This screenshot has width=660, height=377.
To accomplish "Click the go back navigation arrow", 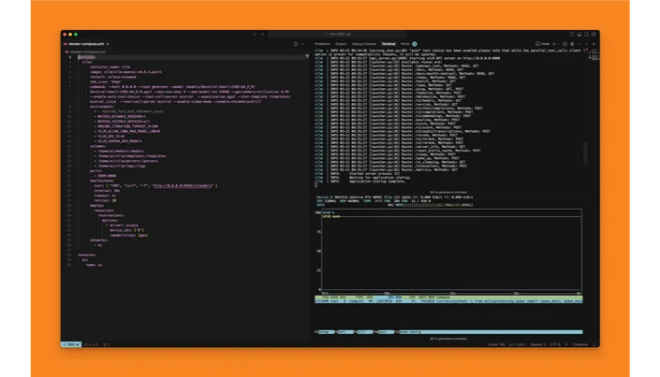I will [x=255, y=34].
